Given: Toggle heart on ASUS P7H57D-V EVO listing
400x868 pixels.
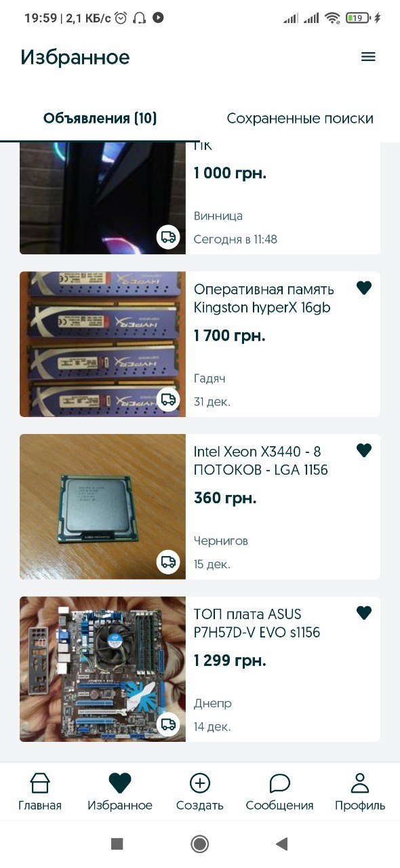Looking at the screenshot, I should pos(364,613).
